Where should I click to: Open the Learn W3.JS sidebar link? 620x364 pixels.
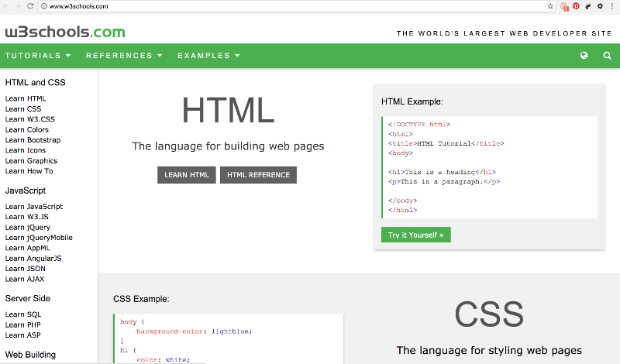click(27, 217)
